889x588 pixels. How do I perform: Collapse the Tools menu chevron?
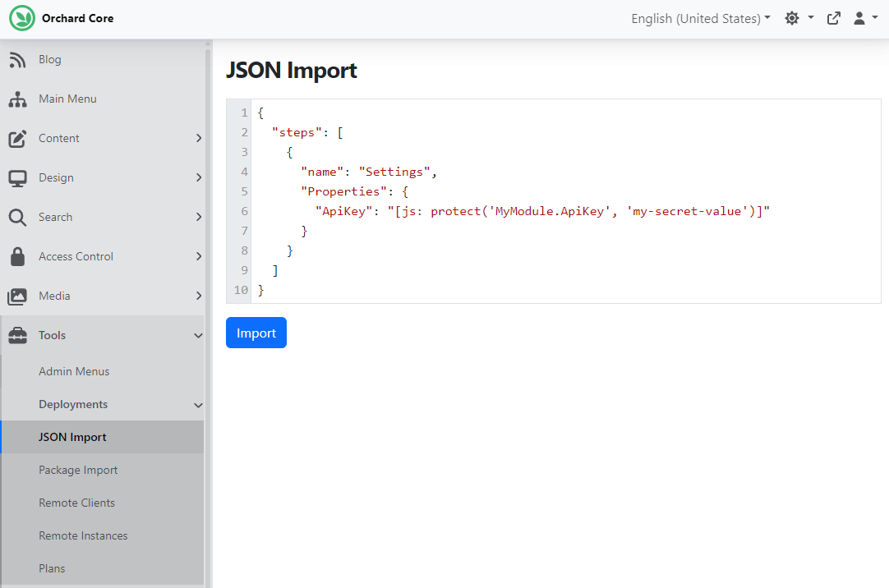[199, 335]
